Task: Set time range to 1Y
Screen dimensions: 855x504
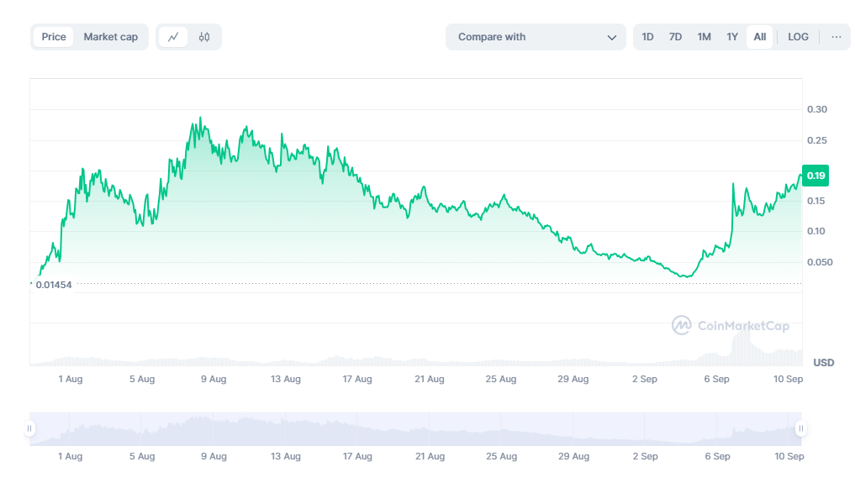Action: pyautogui.click(x=732, y=37)
